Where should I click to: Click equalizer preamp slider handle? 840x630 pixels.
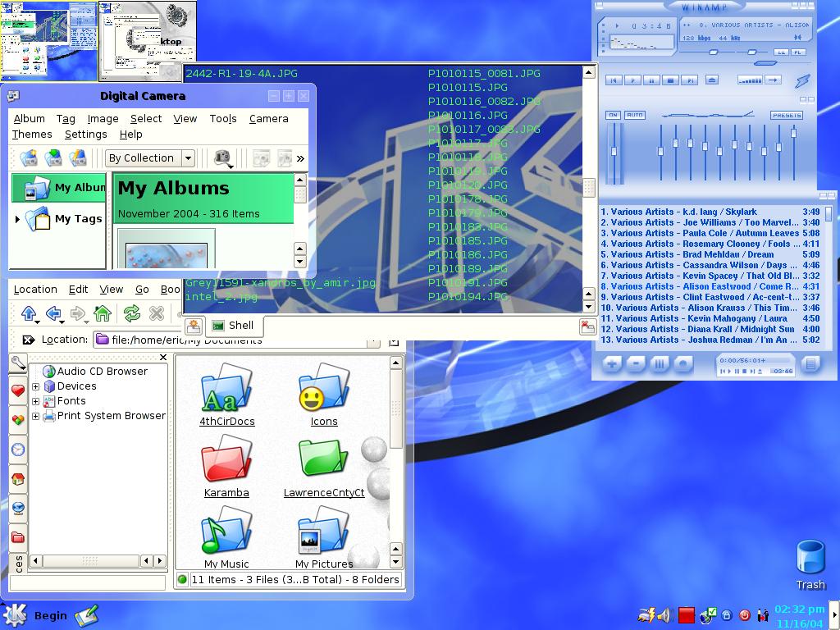(614, 152)
